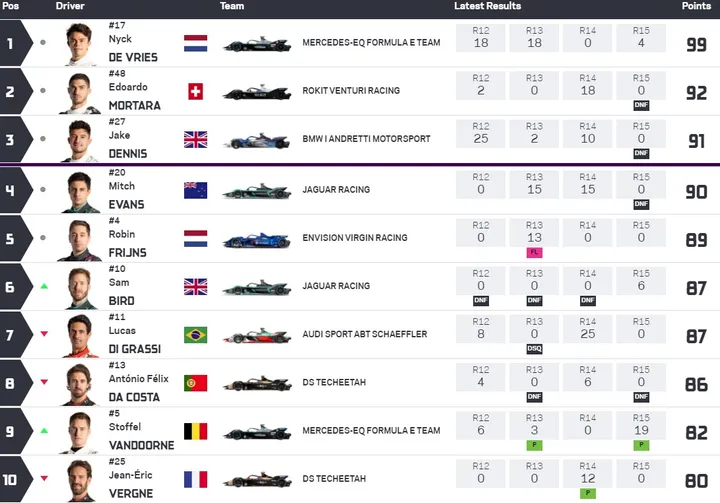Click the red down arrow beside Di Grassi
Screen dimensions: 720x503
(43, 334)
